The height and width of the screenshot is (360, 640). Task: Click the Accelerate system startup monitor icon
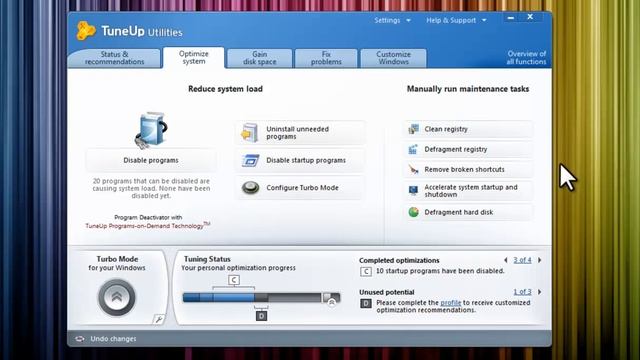click(413, 190)
